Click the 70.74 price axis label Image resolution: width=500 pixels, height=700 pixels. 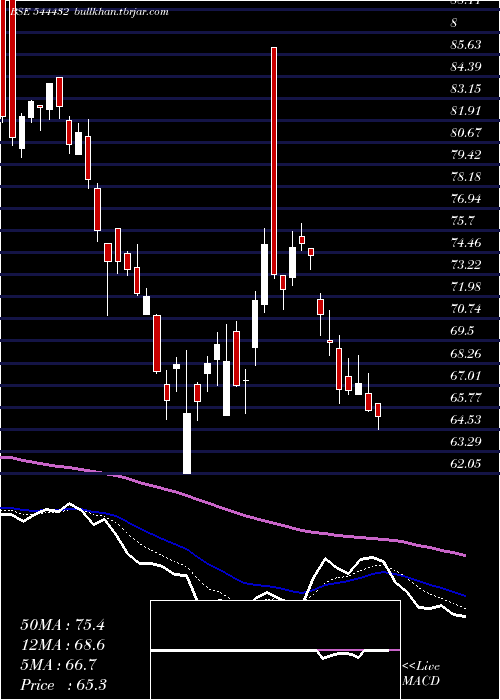[466, 309]
